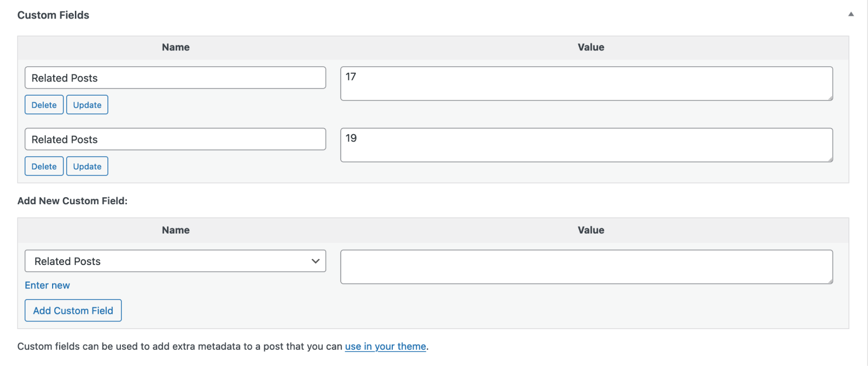
Task: Focus first Related Posts name field
Action: pos(175,78)
